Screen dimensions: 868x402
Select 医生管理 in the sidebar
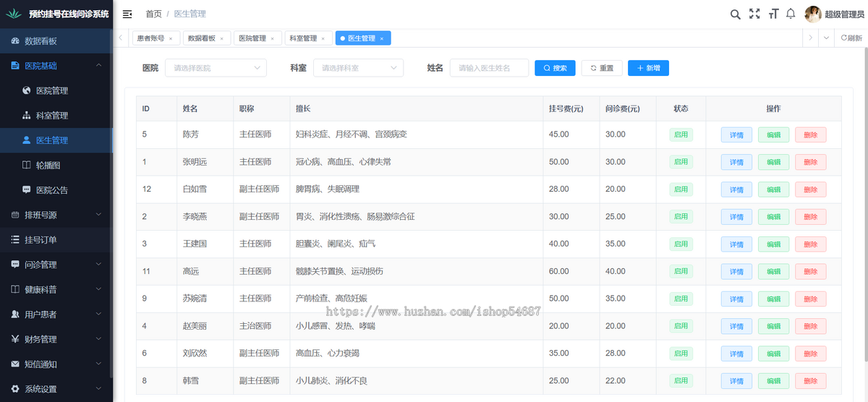coord(56,140)
